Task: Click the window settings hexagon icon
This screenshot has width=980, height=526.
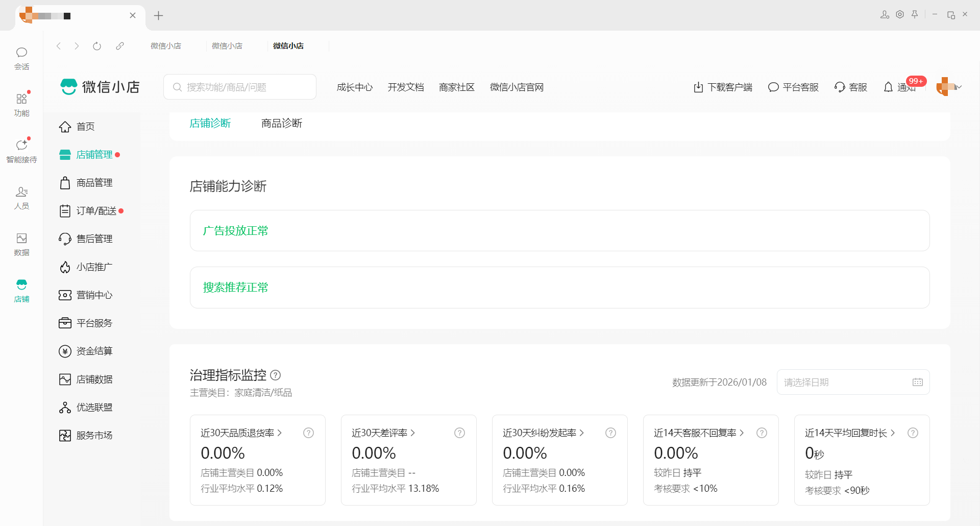Action: 900,14
